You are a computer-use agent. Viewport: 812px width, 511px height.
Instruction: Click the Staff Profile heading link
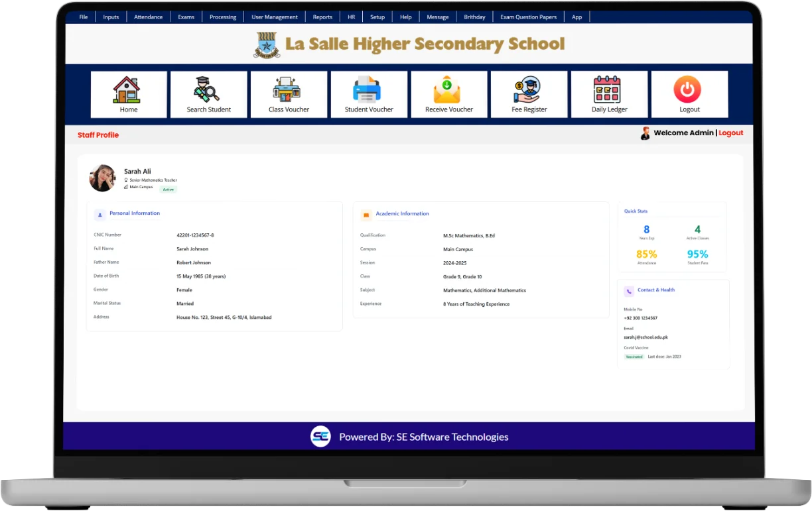tap(98, 135)
